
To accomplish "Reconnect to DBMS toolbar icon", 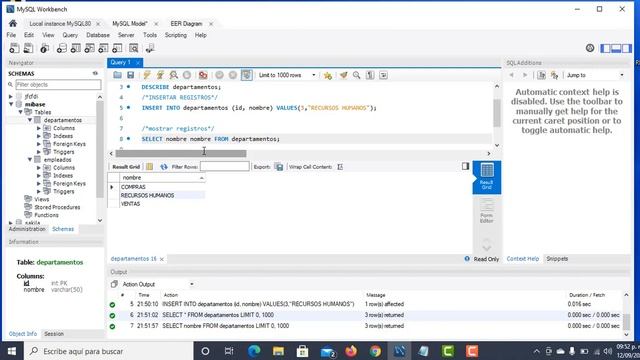I will click(x=150, y=48).
